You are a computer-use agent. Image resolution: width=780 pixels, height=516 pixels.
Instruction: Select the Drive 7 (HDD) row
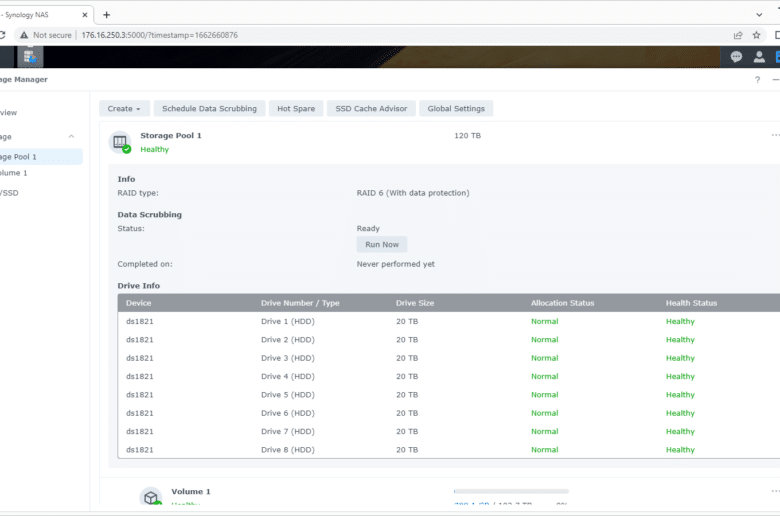click(449, 431)
